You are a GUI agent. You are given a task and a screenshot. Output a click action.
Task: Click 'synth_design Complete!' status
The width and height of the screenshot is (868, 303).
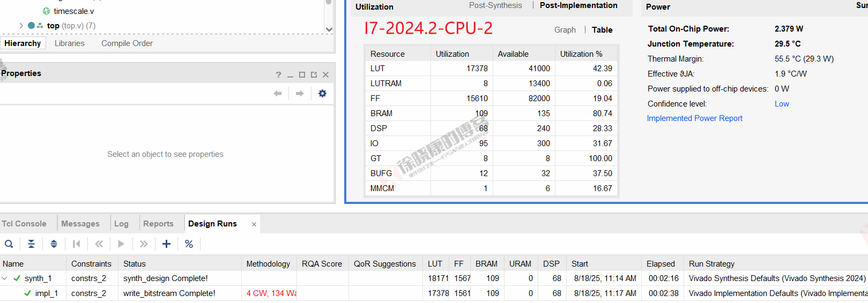coord(165,278)
